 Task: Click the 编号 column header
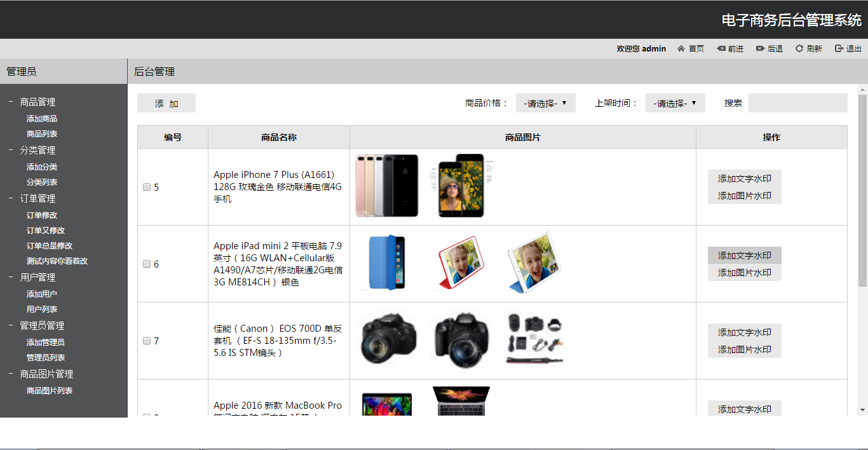(173, 137)
